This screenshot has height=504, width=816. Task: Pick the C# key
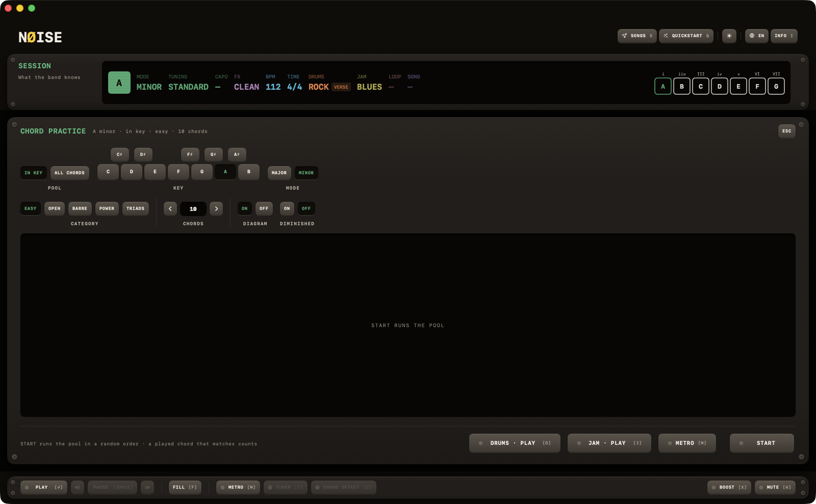click(x=119, y=154)
